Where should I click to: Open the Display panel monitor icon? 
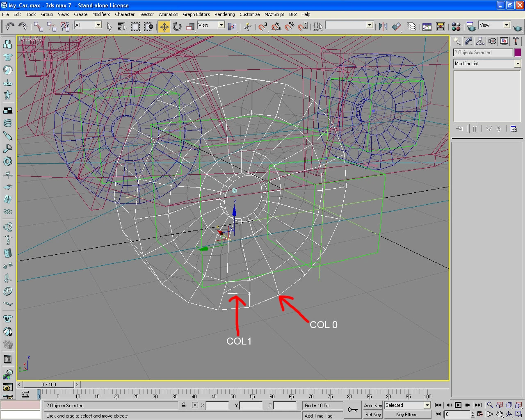(x=504, y=41)
